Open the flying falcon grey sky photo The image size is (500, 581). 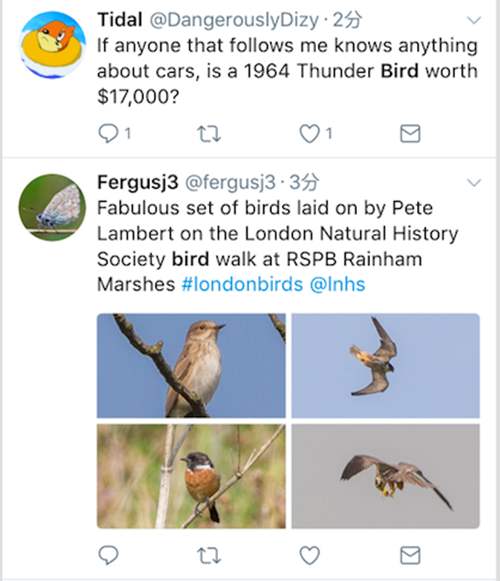385,476
